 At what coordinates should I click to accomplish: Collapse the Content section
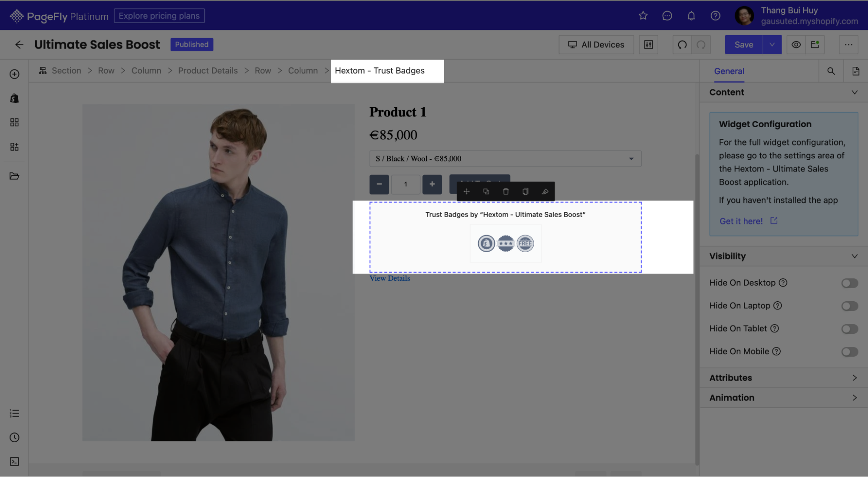(x=784, y=92)
